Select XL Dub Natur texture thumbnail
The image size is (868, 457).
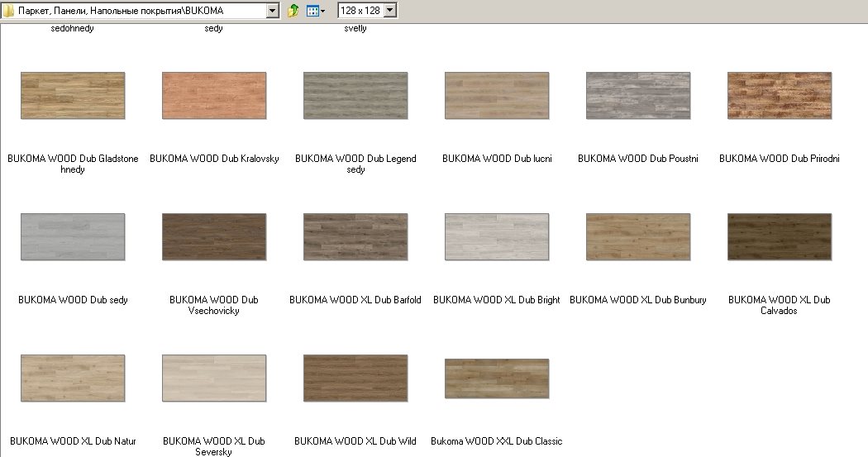73,378
